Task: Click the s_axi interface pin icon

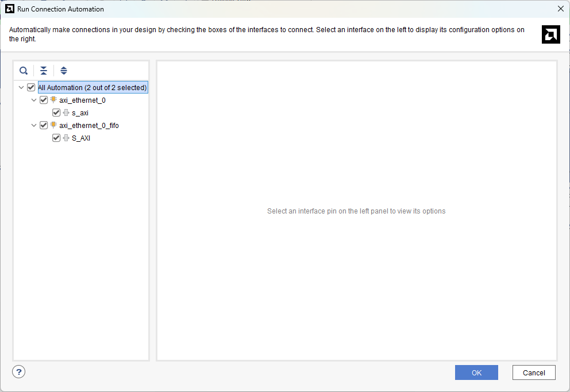Action: pos(66,112)
